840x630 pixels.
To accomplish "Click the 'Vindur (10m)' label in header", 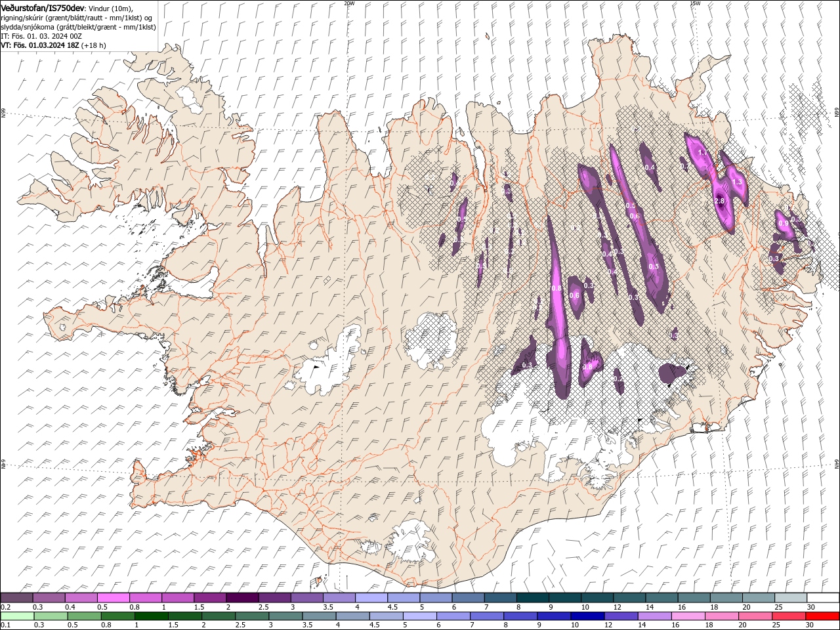I will point(110,8).
